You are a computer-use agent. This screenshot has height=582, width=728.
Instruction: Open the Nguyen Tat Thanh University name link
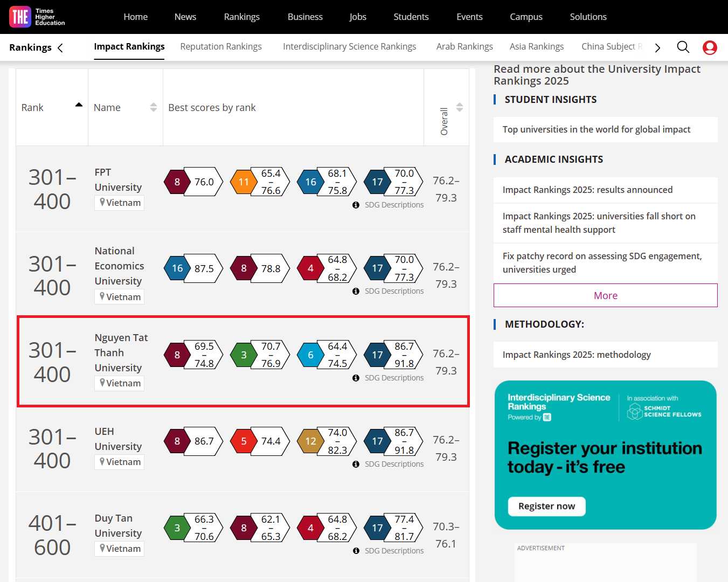(x=121, y=352)
